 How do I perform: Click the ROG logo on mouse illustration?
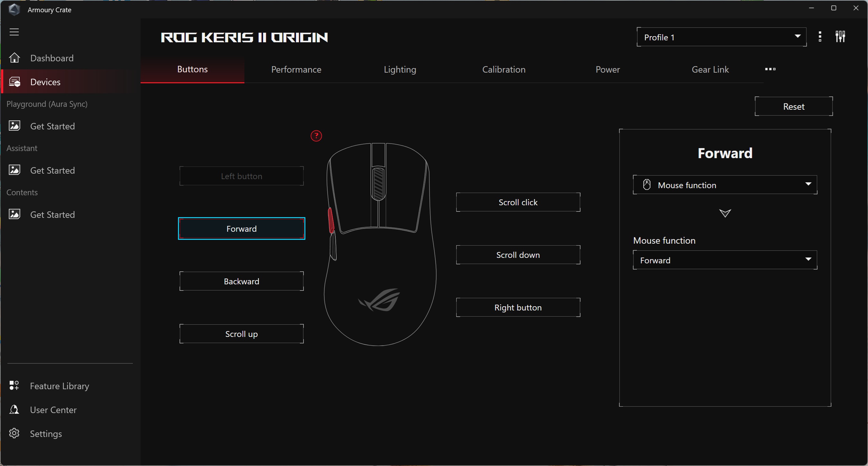coord(380,300)
